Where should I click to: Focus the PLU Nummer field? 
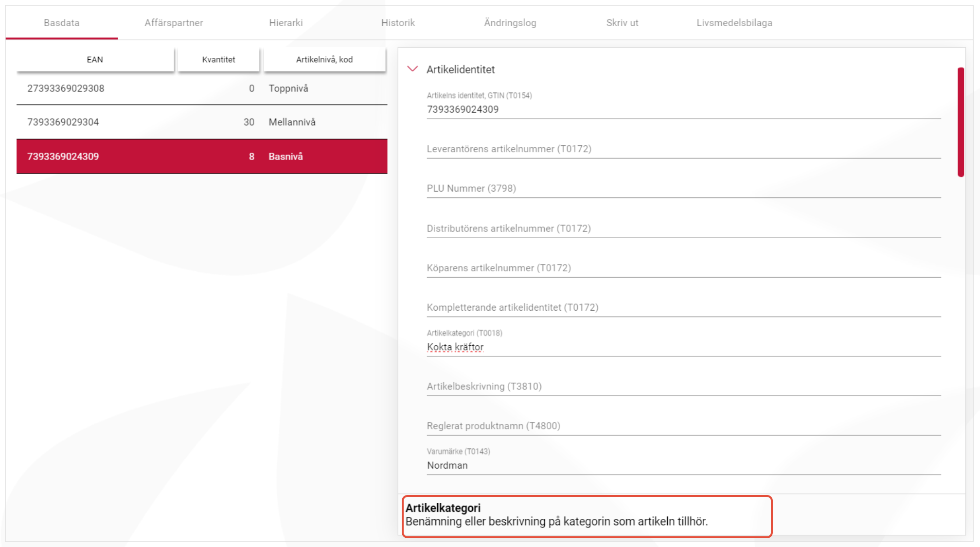[x=683, y=189]
